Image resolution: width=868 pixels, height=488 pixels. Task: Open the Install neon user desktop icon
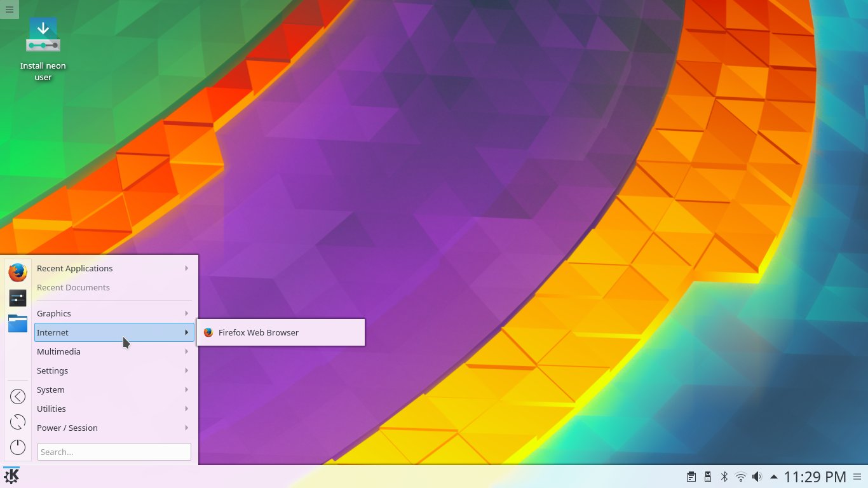[43, 50]
